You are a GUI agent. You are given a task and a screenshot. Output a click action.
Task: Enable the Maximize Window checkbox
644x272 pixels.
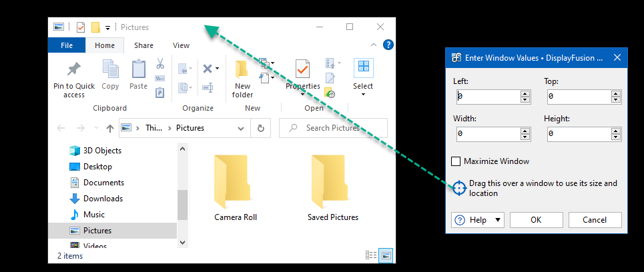point(456,161)
